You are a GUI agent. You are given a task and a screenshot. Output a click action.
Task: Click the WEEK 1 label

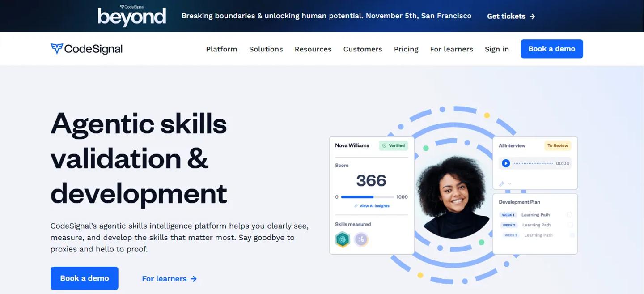[x=508, y=215]
